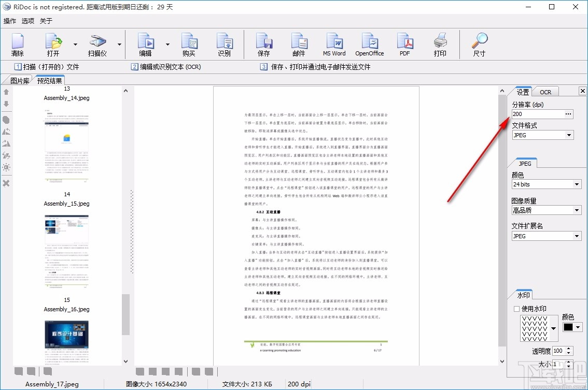The width and height of the screenshot is (588, 390).
Task: Click the 清除 (clear) toolbar icon
Action: [17, 45]
